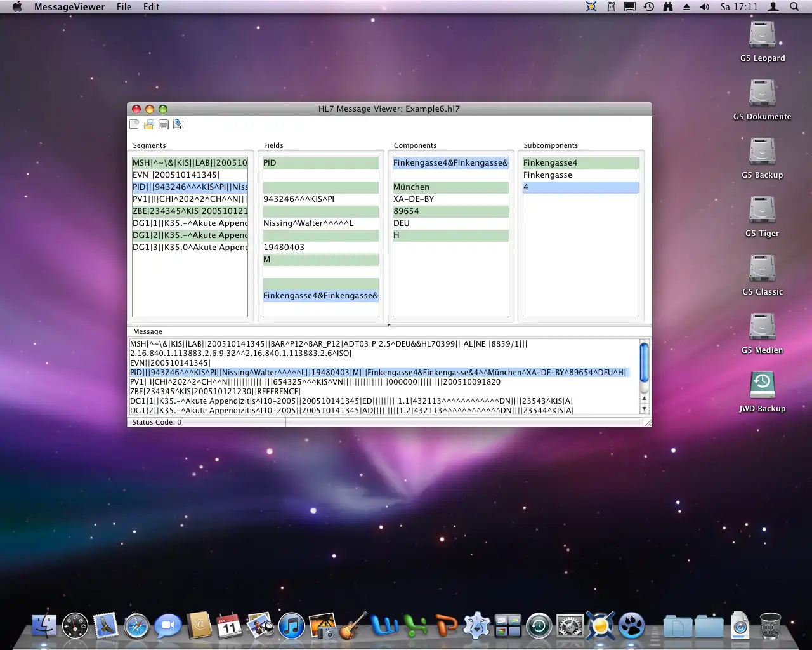The height and width of the screenshot is (650, 812).
Task: Click the Save As toolbar icon
Action: [178, 125]
